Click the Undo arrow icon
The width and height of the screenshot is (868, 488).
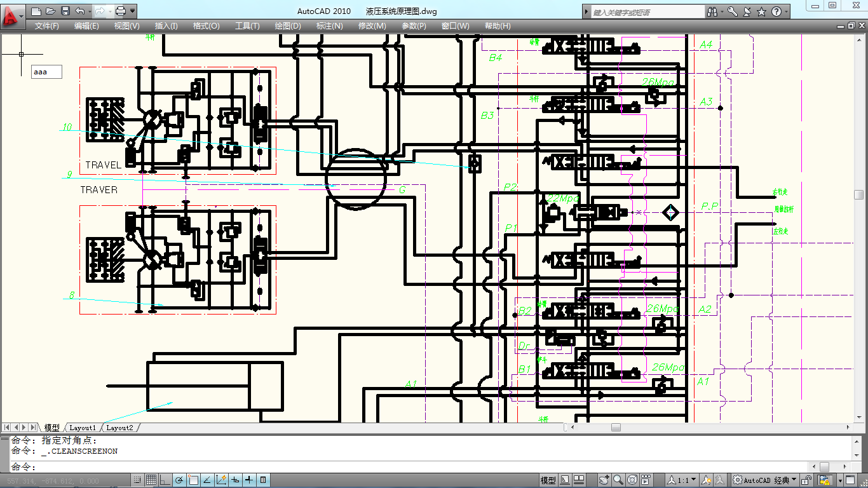click(79, 11)
